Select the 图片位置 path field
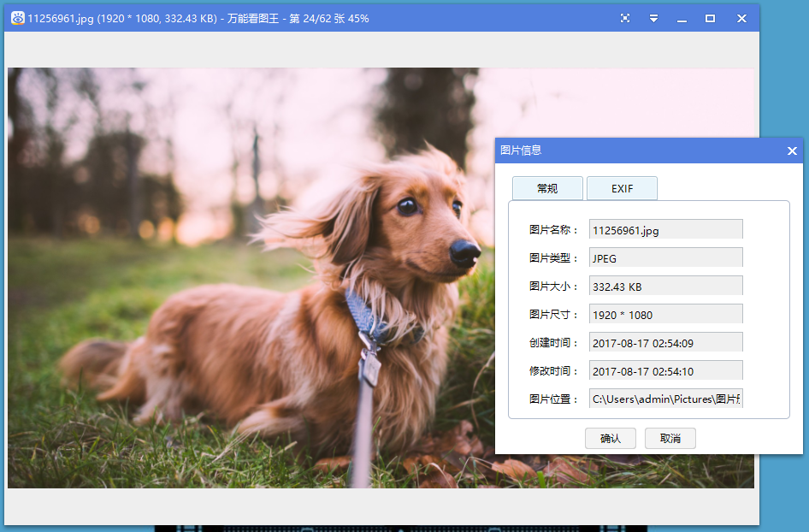Screen dimensions: 809x532 tap(665, 399)
